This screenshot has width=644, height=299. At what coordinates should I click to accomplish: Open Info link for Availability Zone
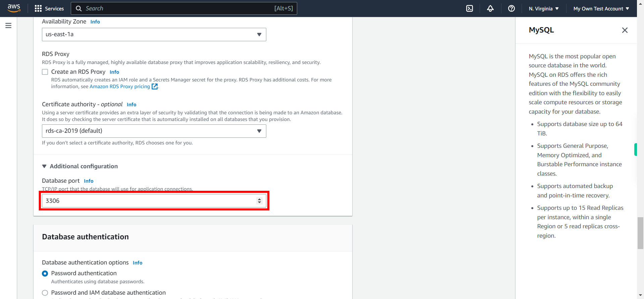click(x=95, y=22)
